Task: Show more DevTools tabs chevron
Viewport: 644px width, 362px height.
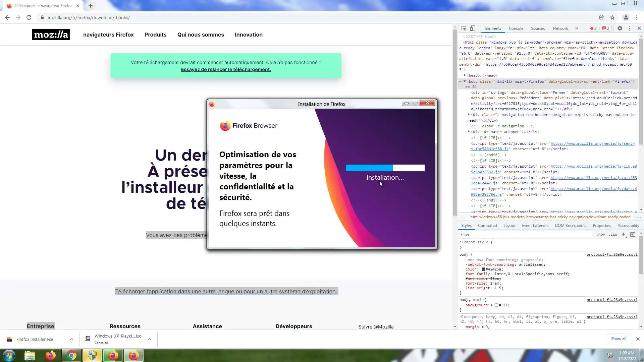Action: click(x=577, y=28)
